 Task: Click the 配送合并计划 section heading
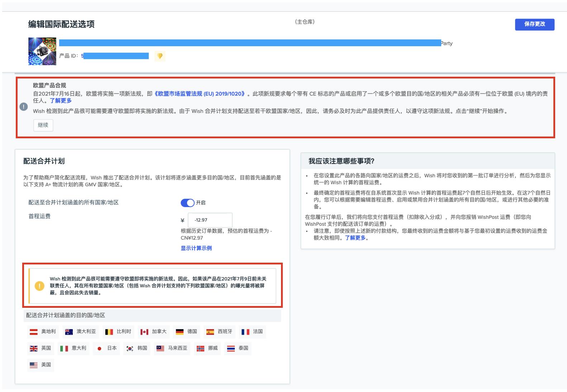tap(44, 161)
